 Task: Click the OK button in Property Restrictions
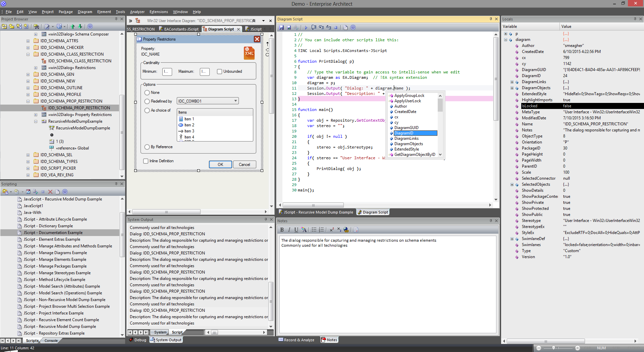pyautogui.click(x=220, y=164)
